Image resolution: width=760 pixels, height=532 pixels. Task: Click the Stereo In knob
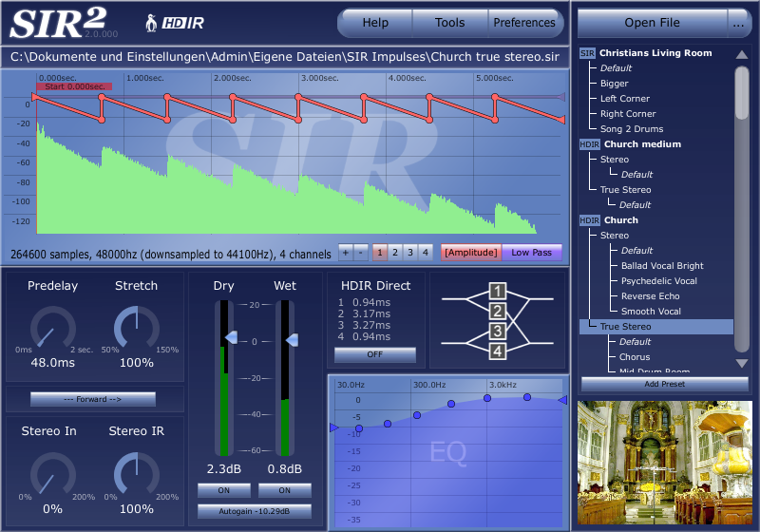pyautogui.click(x=53, y=475)
